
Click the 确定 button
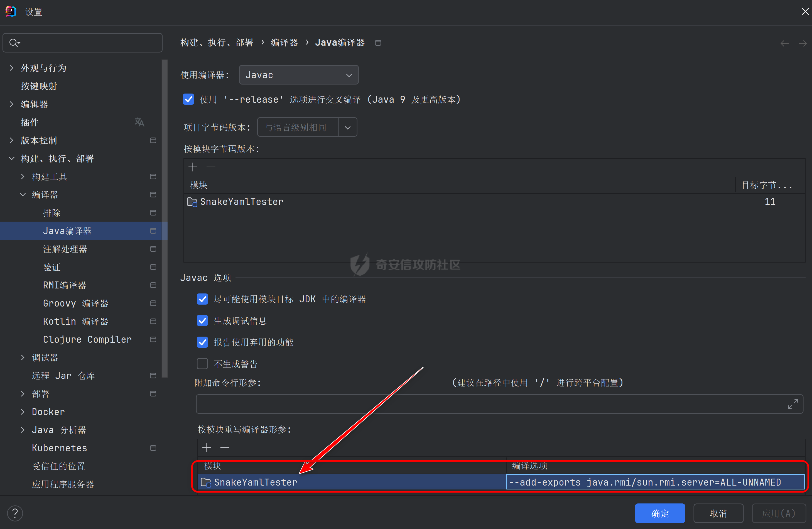tap(660, 513)
